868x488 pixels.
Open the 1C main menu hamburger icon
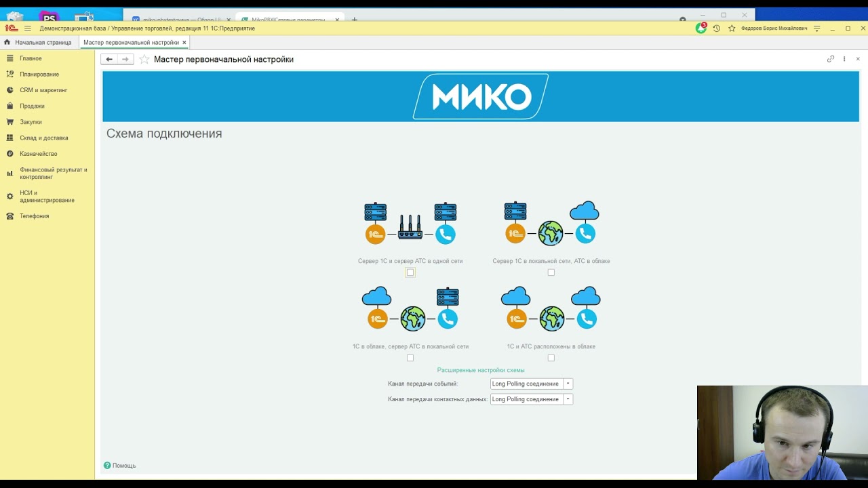click(28, 28)
